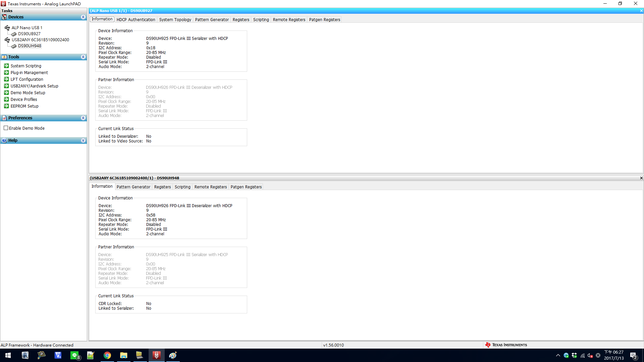This screenshot has width=644, height=362.
Task: Select DS90UH948 device in tree
Action: coord(30,46)
